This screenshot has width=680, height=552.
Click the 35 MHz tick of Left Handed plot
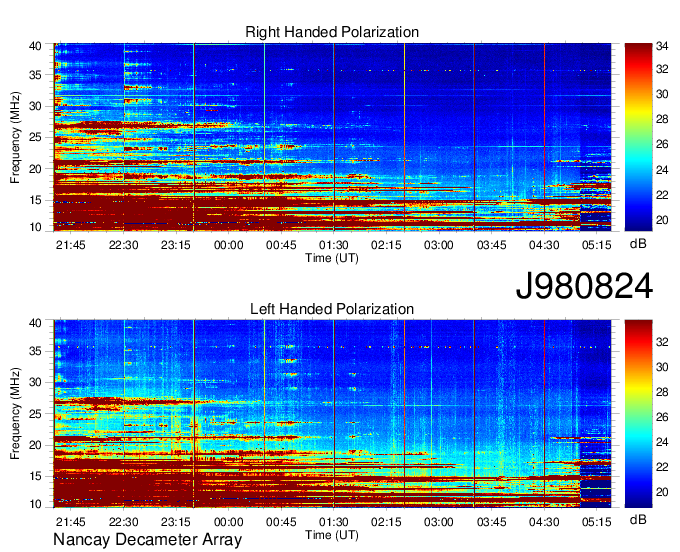pyautogui.click(x=35, y=351)
